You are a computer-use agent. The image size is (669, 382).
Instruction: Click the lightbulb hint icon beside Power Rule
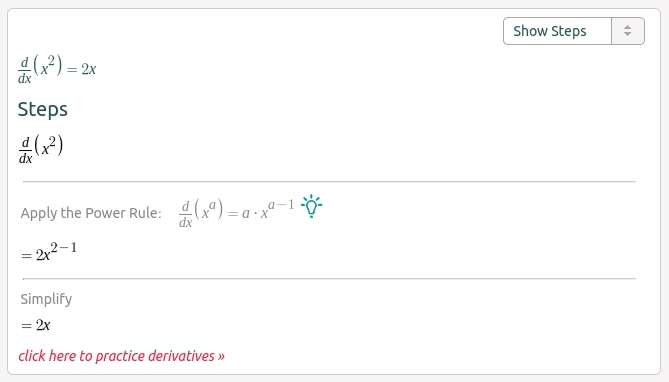[x=311, y=206]
